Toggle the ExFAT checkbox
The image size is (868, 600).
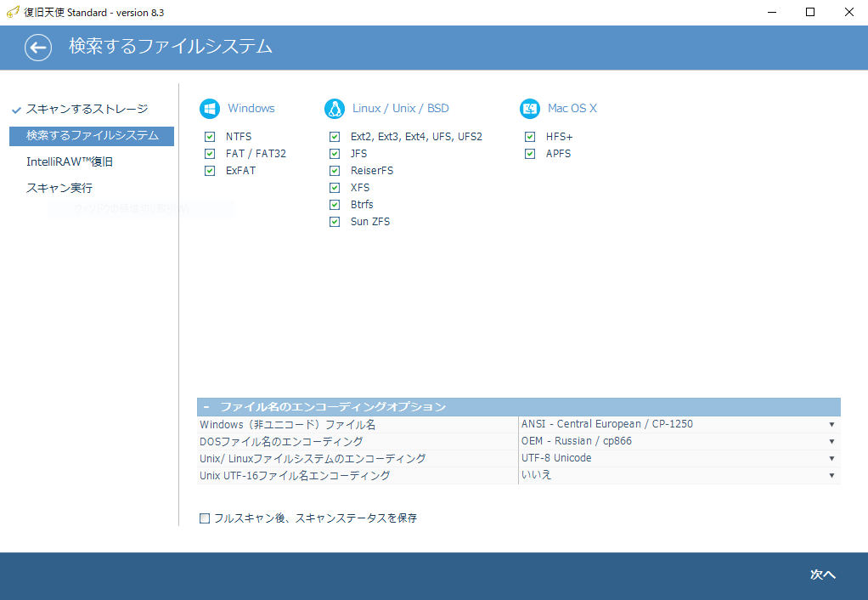(210, 171)
